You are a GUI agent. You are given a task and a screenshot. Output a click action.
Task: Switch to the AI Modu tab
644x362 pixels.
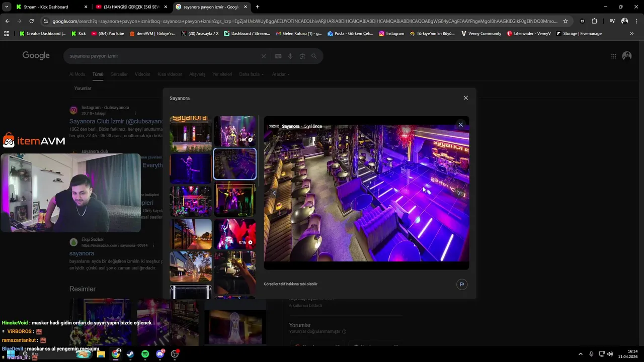click(x=77, y=74)
